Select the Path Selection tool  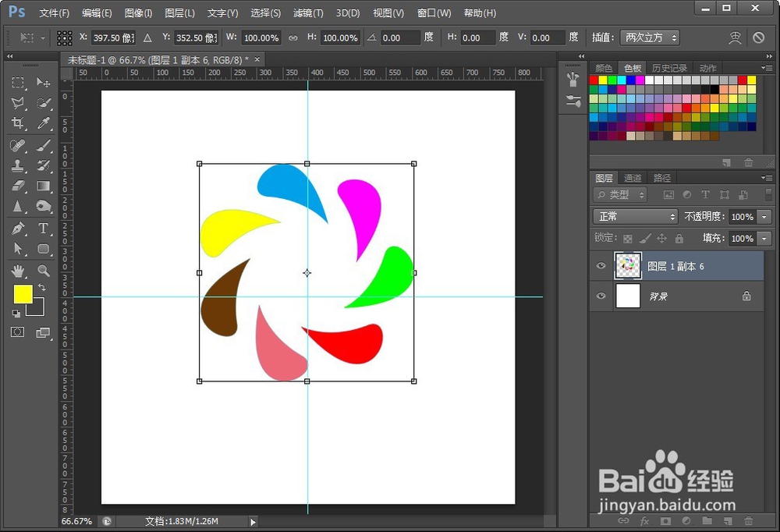(18, 248)
